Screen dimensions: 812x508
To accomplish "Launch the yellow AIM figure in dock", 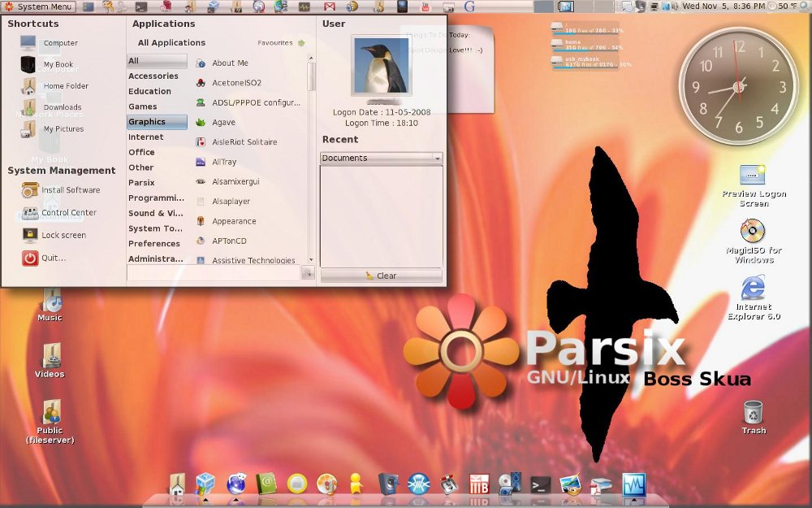I will click(x=356, y=484).
